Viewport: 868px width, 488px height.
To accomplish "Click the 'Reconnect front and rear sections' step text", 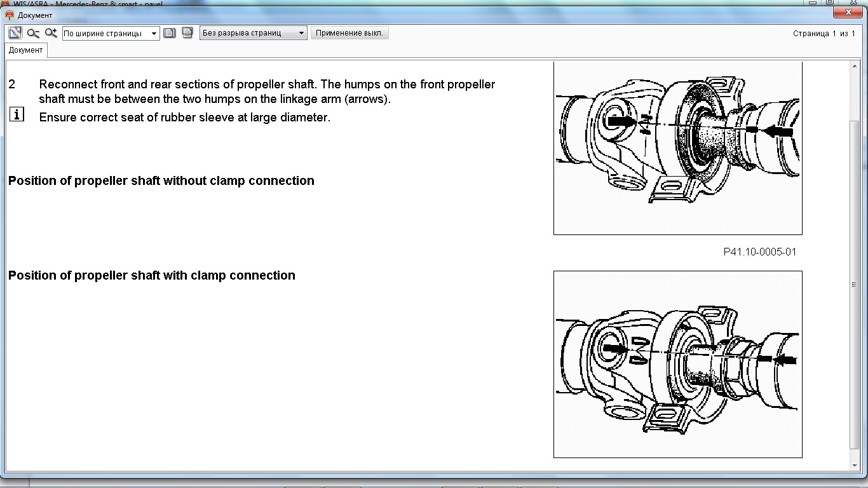I will tap(267, 91).
